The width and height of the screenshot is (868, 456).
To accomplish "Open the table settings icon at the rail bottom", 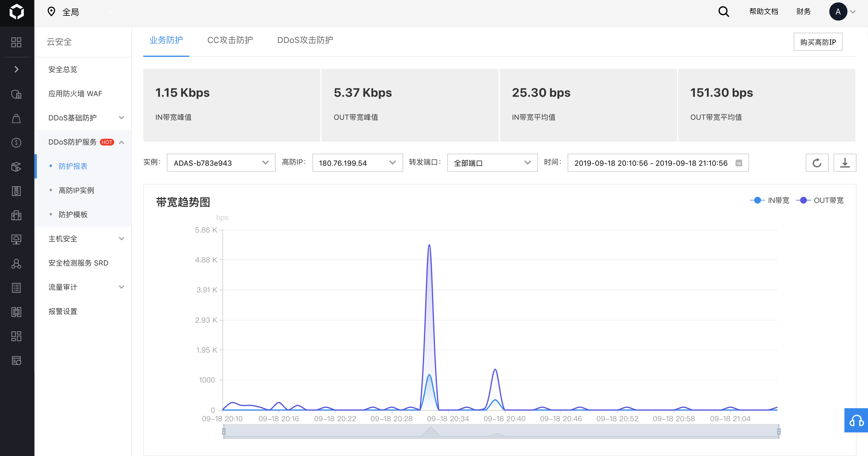I will coord(16,361).
